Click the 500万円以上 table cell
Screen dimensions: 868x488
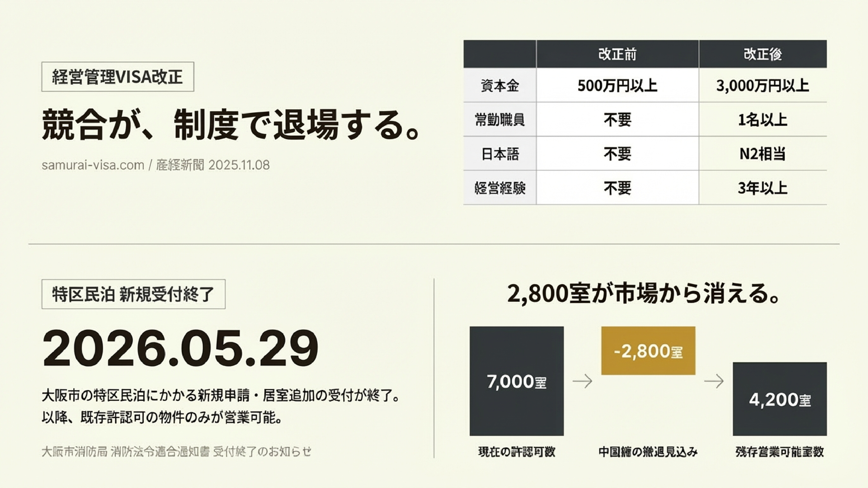click(x=617, y=86)
